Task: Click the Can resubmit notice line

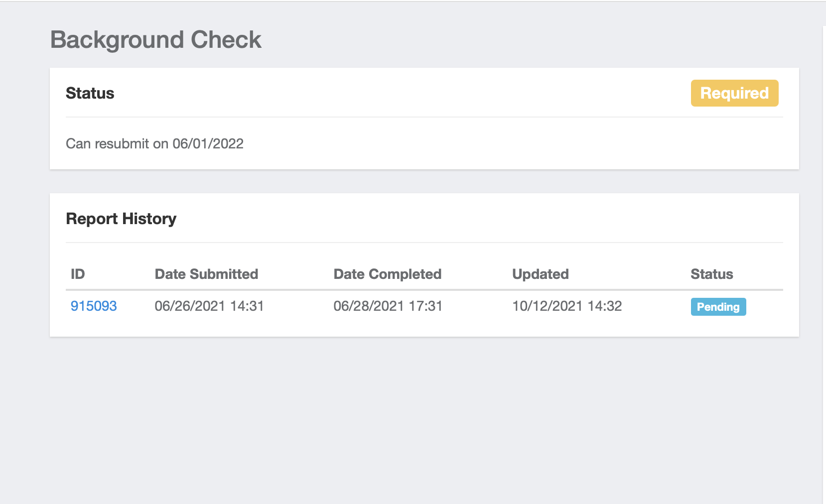Action: (x=154, y=143)
